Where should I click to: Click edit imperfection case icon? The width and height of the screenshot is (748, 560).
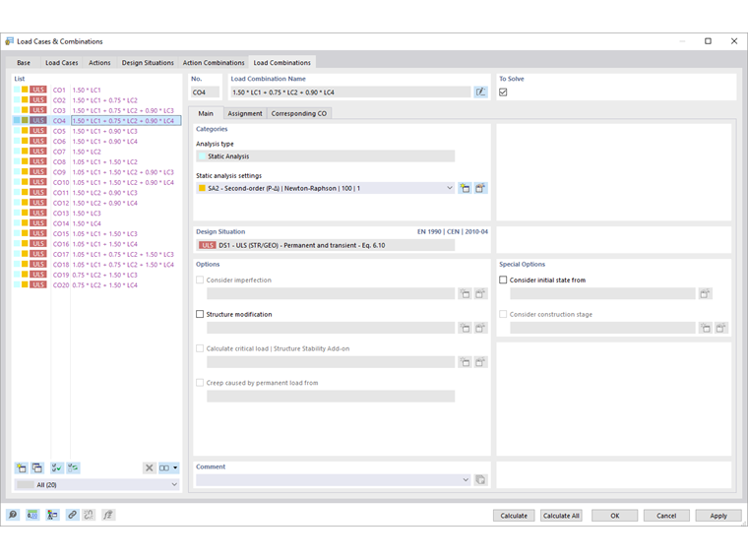point(480,293)
